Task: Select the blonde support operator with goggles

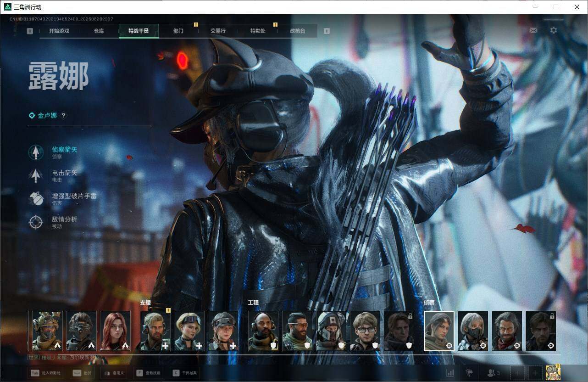Action: [189, 331]
